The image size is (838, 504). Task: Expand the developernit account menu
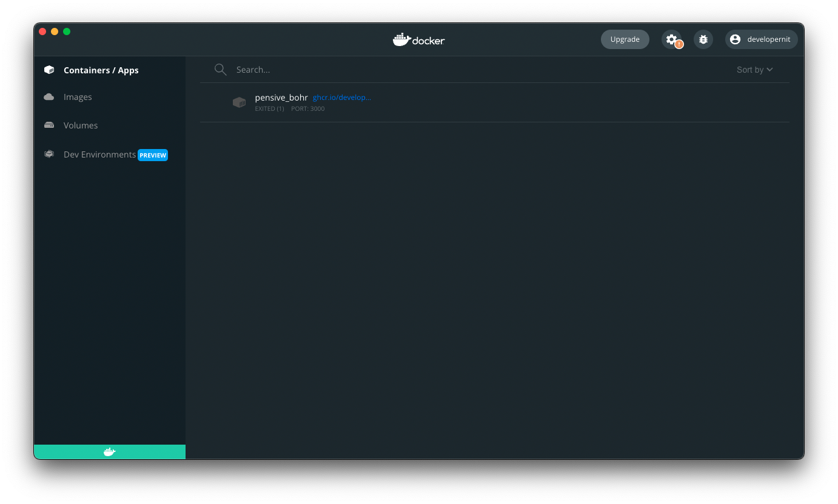tap(761, 39)
